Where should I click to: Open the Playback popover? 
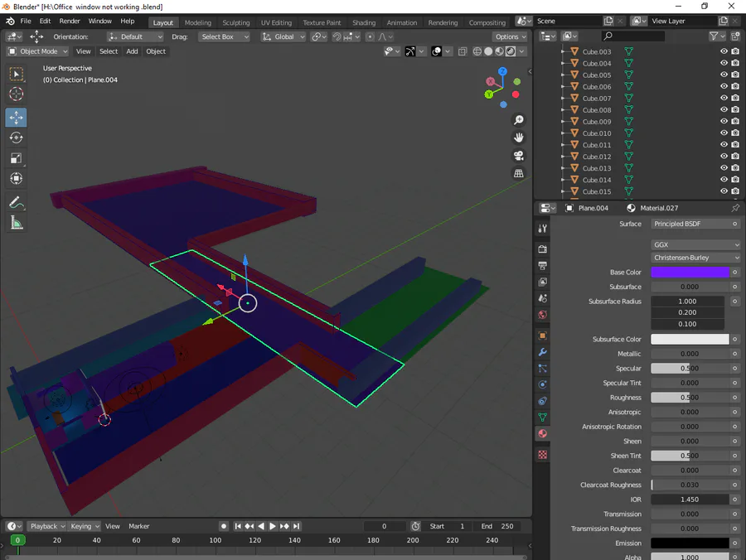[47, 526]
